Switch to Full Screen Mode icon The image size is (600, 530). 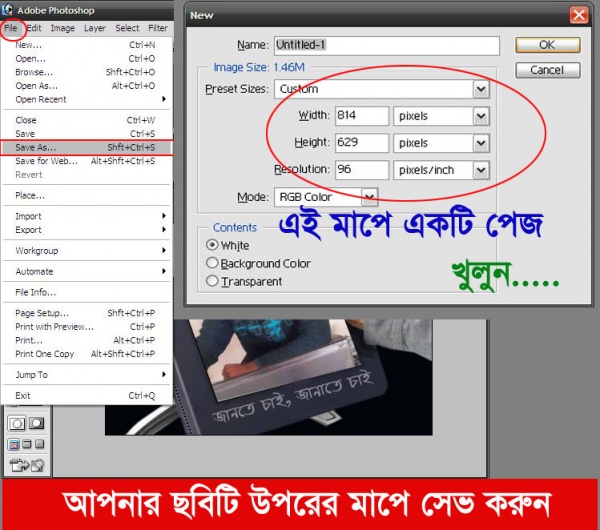pos(39,444)
